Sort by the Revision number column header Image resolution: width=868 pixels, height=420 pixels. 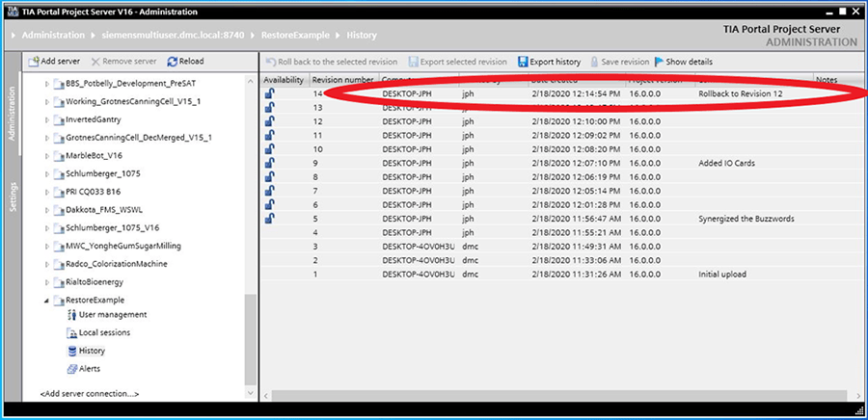pyautogui.click(x=343, y=80)
